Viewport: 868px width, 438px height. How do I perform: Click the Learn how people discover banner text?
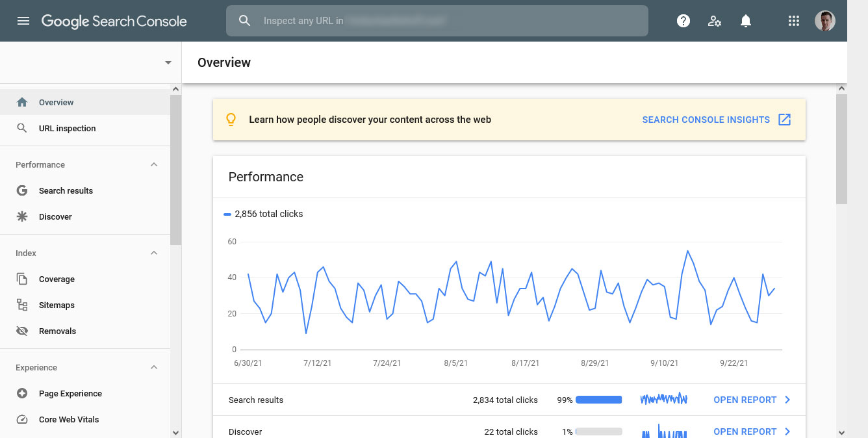(x=370, y=120)
